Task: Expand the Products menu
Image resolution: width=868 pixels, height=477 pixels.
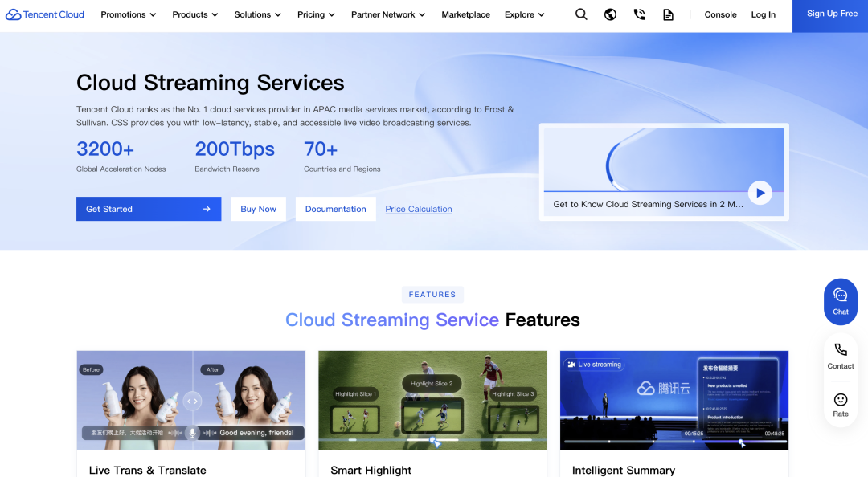Action: click(x=194, y=14)
